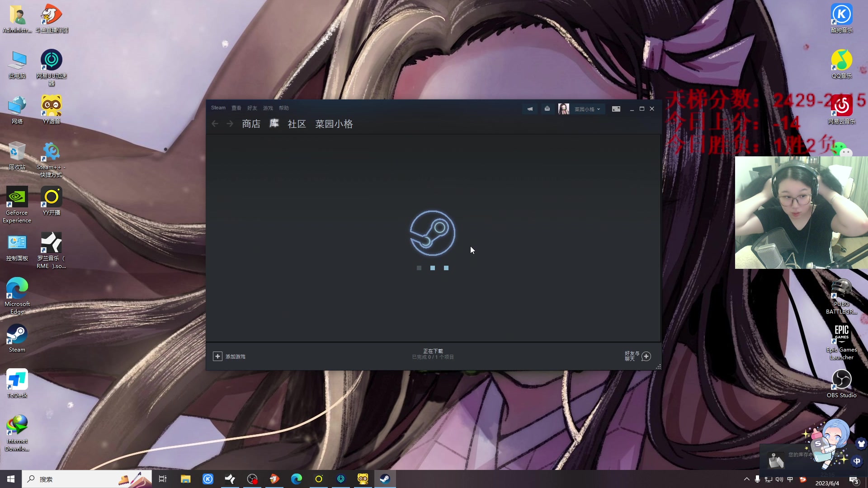Expand the 菜园小格 account dropdown
Screen dimensions: 868x488
(587, 109)
